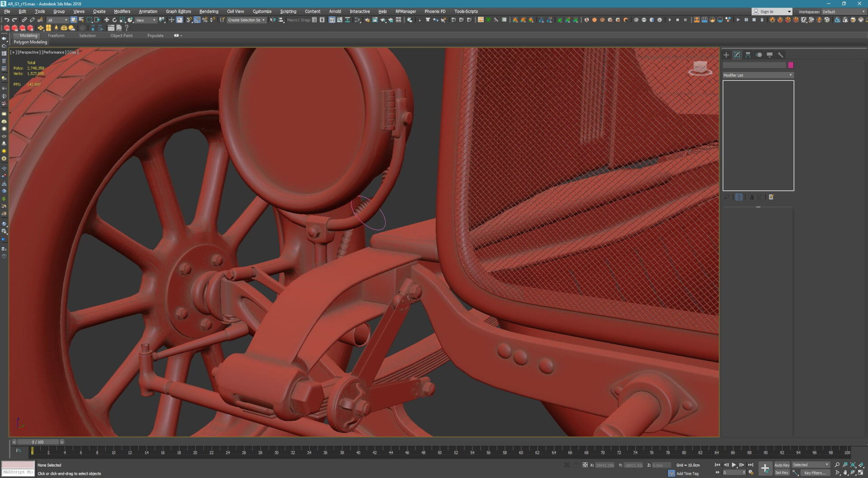Open the Utilities wrench panel tab
Image resolution: width=868 pixels, height=478 pixels.
(780, 55)
